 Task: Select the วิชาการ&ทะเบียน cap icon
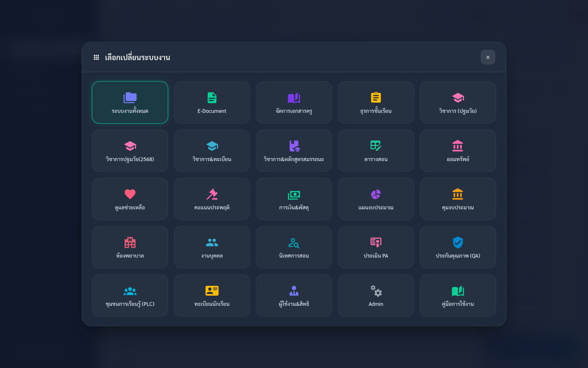pyautogui.click(x=212, y=146)
